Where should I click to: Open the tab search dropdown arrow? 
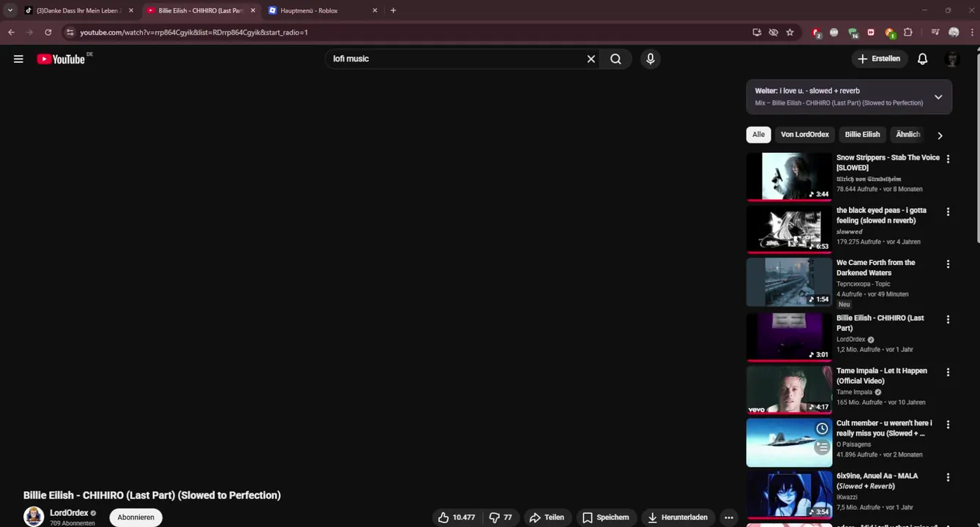click(10, 10)
